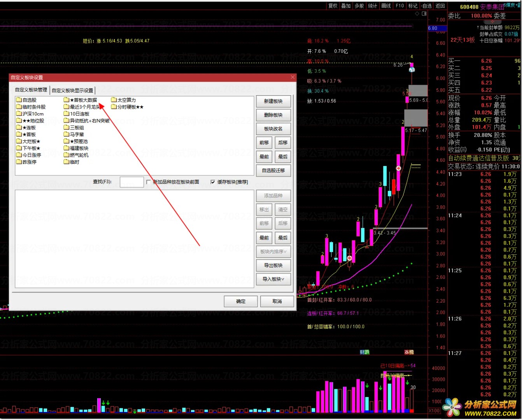Select the 10日连板 block folder
The image size is (523, 420).
[77, 114]
